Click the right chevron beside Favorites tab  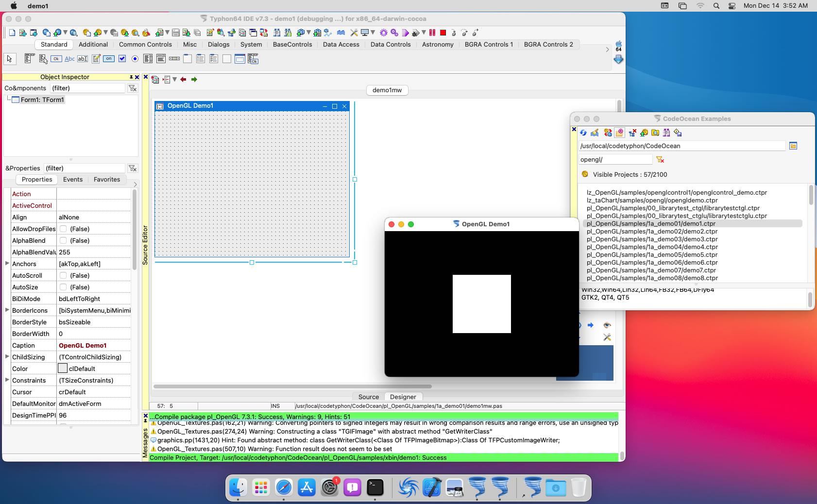135,185
